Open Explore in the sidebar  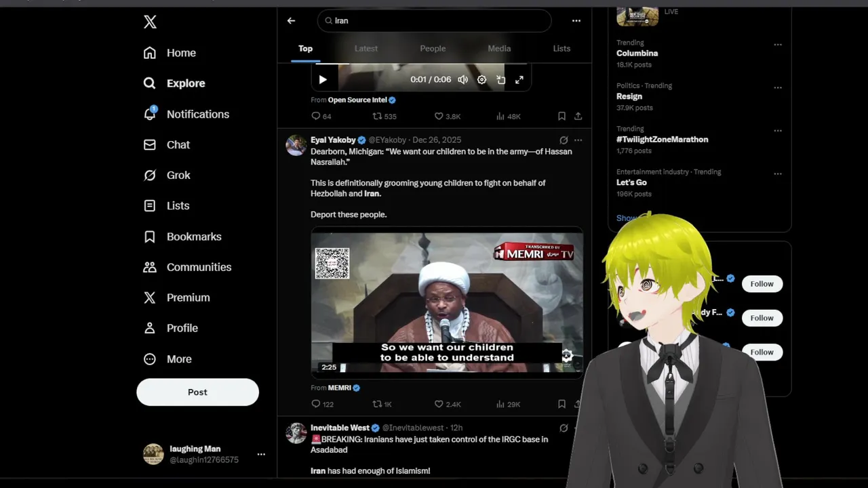[174, 83]
